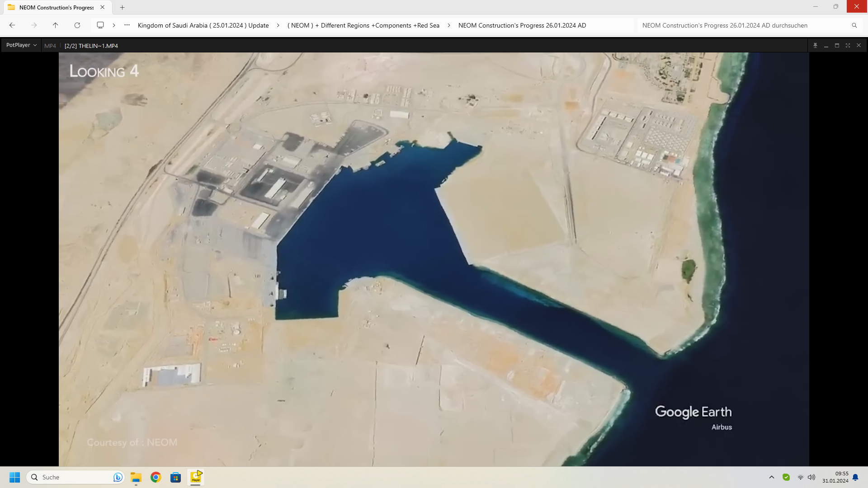Launch Google Chrome from the taskbar
Viewport: 868px width, 488px height.
pos(156,477)
